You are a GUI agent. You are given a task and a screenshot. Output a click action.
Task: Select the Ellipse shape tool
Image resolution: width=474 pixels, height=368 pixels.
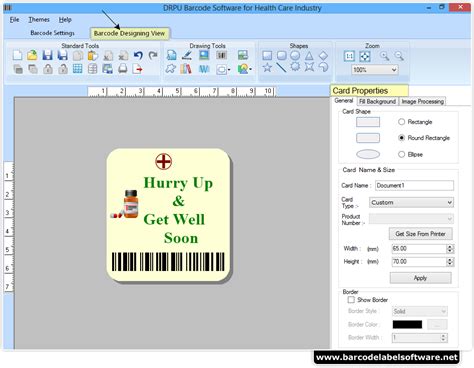(295, 55)
